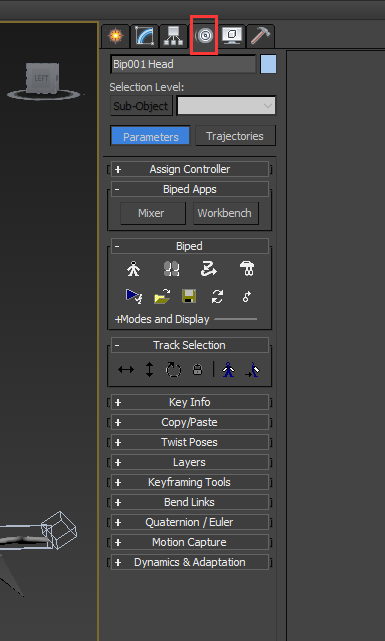This screenshot has width=385, height=641.
Task: Click the Load File folder icon
Action: (x=162, y=296)
